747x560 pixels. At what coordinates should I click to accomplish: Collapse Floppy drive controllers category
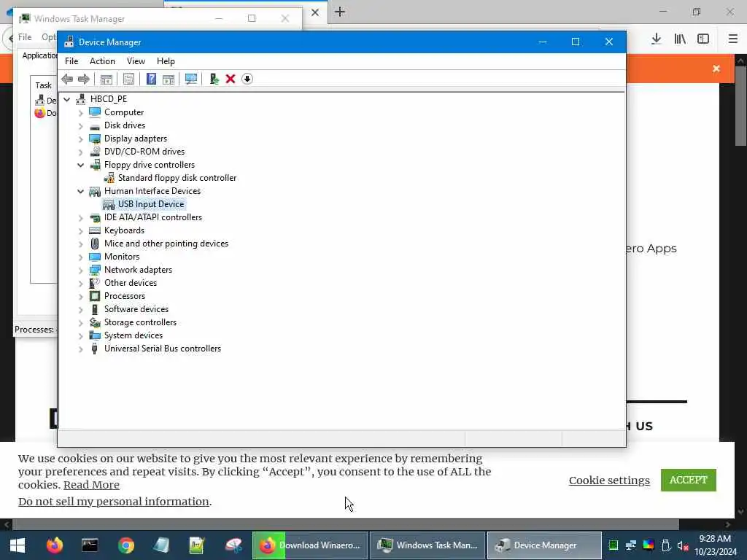(80, 166)
